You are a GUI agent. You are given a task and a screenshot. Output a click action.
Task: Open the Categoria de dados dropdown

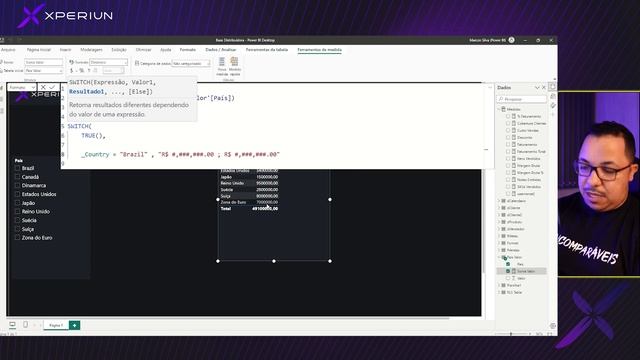pos(191,63)
